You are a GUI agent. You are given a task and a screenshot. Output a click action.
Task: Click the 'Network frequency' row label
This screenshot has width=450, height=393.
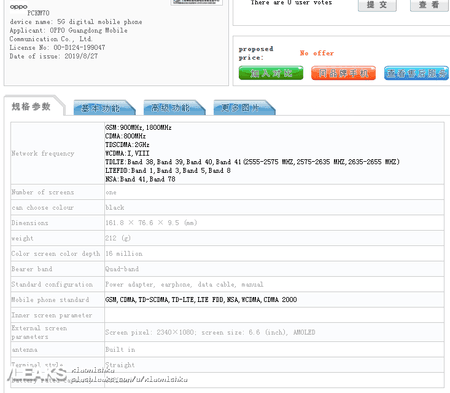(x=43, y=154)
